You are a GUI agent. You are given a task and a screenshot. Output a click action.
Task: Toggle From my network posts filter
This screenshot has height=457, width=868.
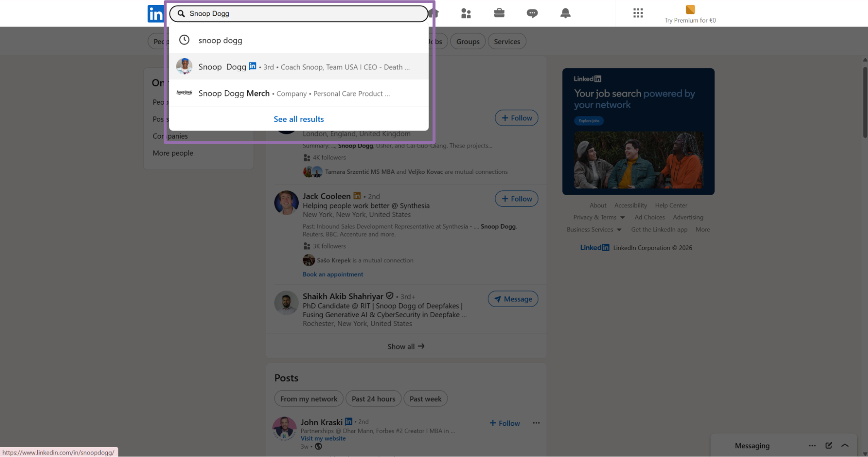pos(309,398)
